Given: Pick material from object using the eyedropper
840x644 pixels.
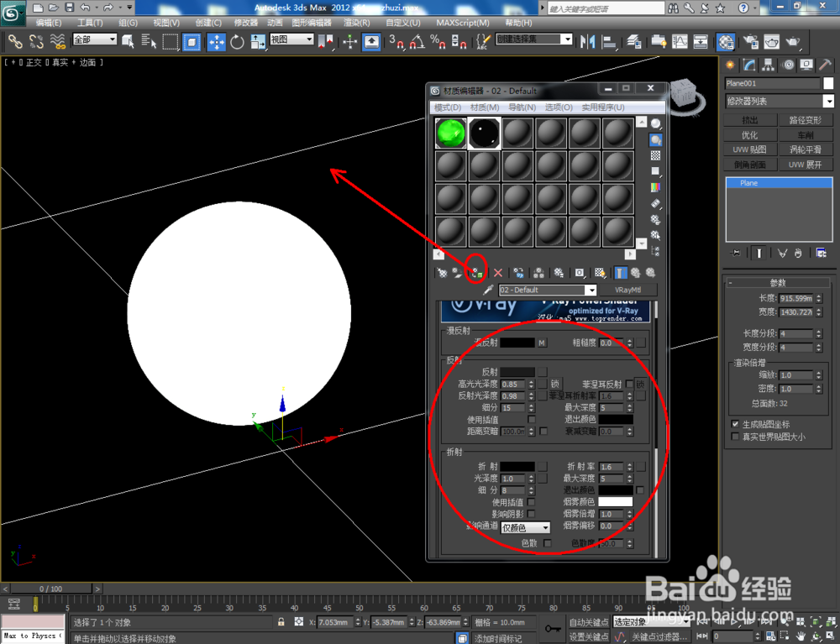Looking at the screenshot, I should 487,291.
